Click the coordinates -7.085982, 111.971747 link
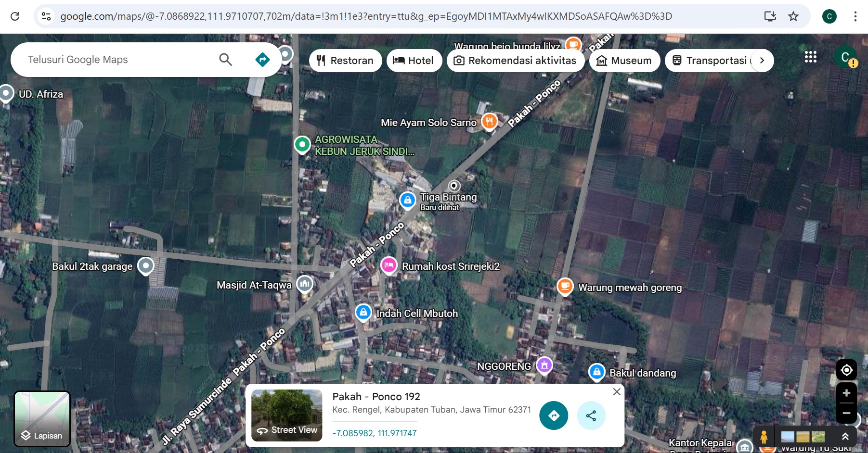This screenshot has width=868, height=453. coord(375,433)
